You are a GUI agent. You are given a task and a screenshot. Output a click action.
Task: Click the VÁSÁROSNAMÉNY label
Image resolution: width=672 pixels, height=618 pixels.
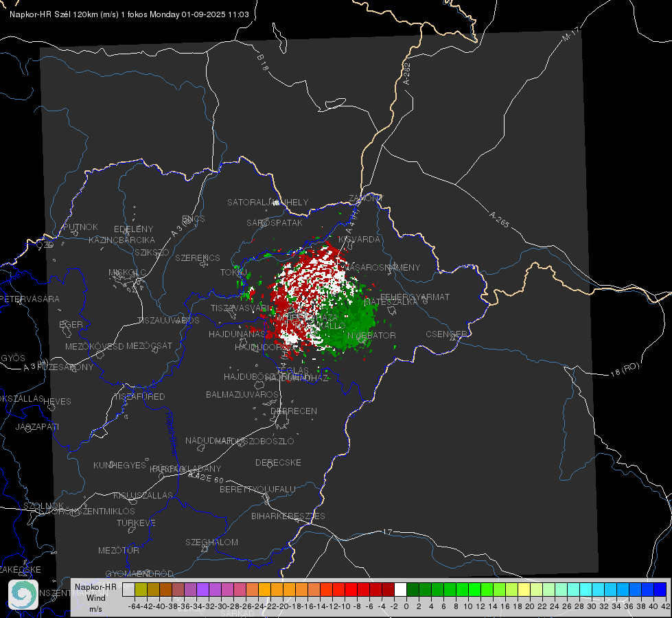tap(382, 267)
